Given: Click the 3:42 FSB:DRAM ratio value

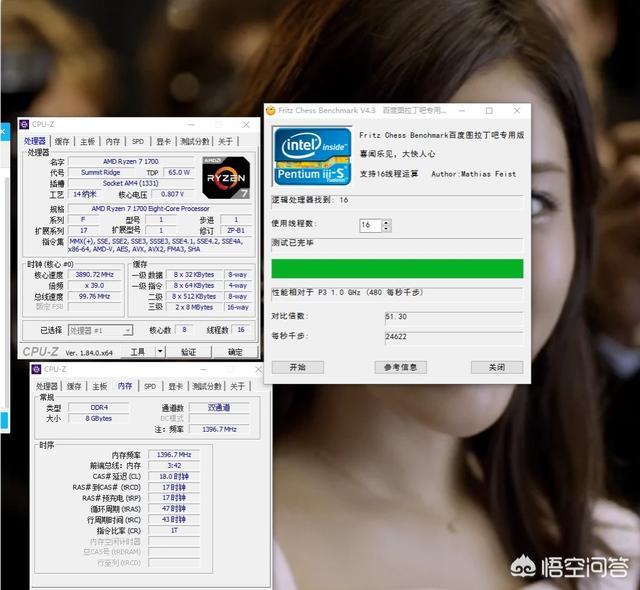Looking at the screenshot, I should (x=174, y=466).
